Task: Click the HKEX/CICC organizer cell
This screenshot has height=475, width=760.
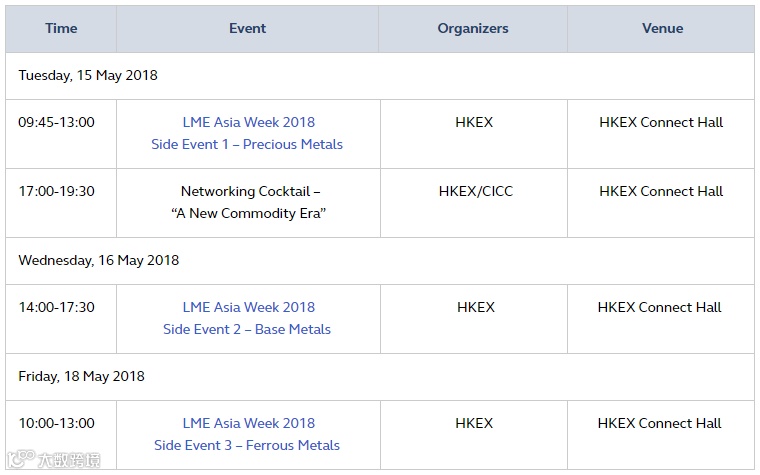Action: (474, 203)
